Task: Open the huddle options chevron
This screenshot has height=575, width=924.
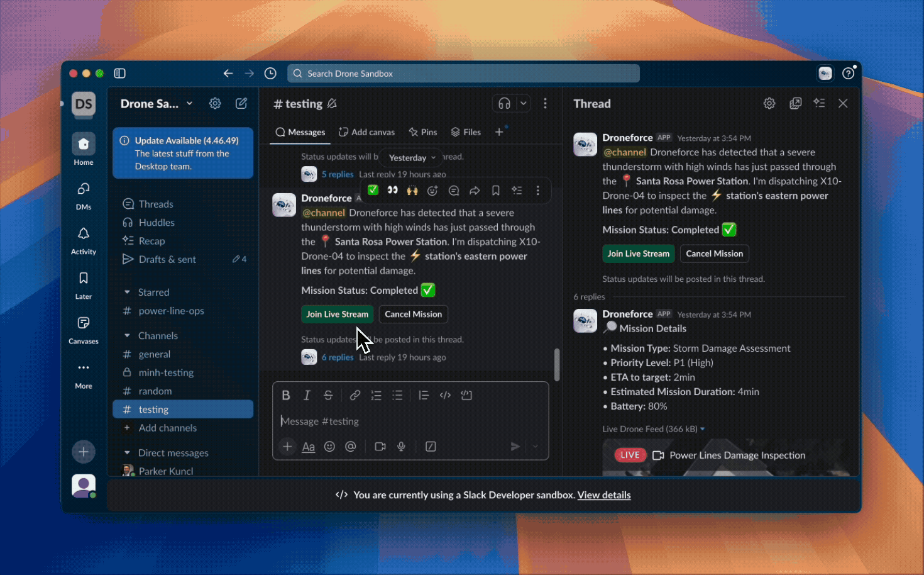Action: [524, 103]
